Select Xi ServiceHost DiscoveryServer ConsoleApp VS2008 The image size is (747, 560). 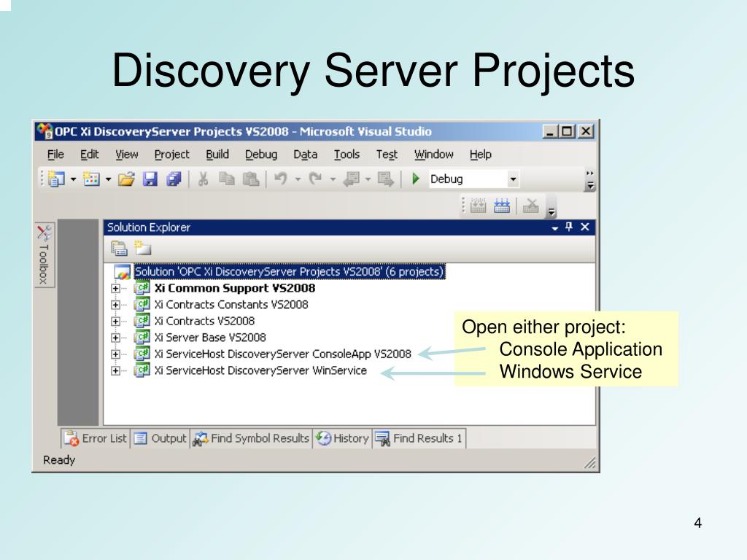point(282,354)
